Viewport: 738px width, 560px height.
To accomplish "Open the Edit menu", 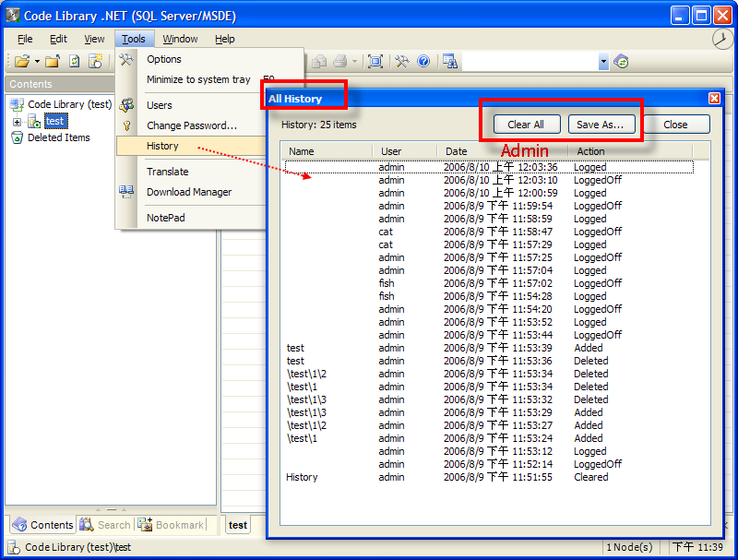I will 58,39.
